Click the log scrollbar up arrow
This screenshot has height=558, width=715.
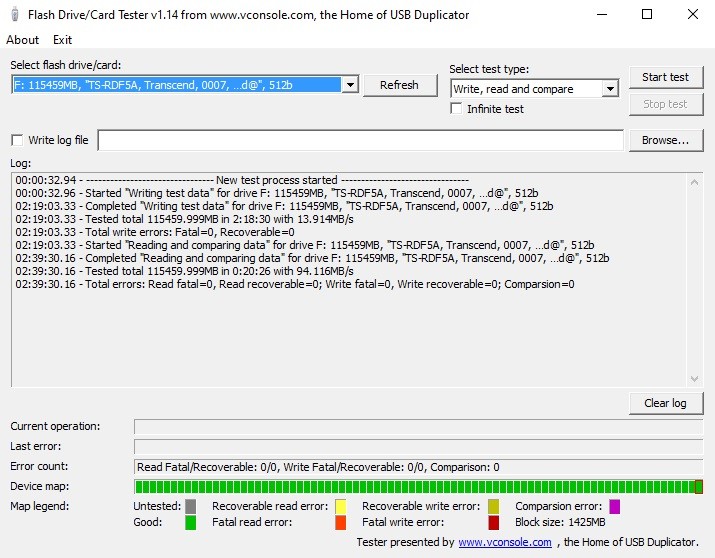[694, 182]
